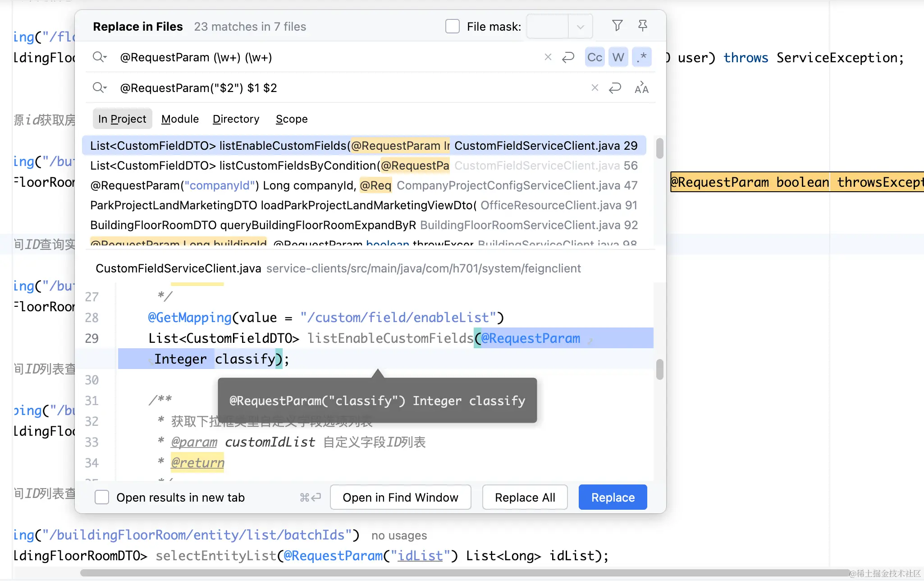Select result CustomFieldServiceClient.java line 29
This screenshot has width=924, height=581.
point(364,146)
